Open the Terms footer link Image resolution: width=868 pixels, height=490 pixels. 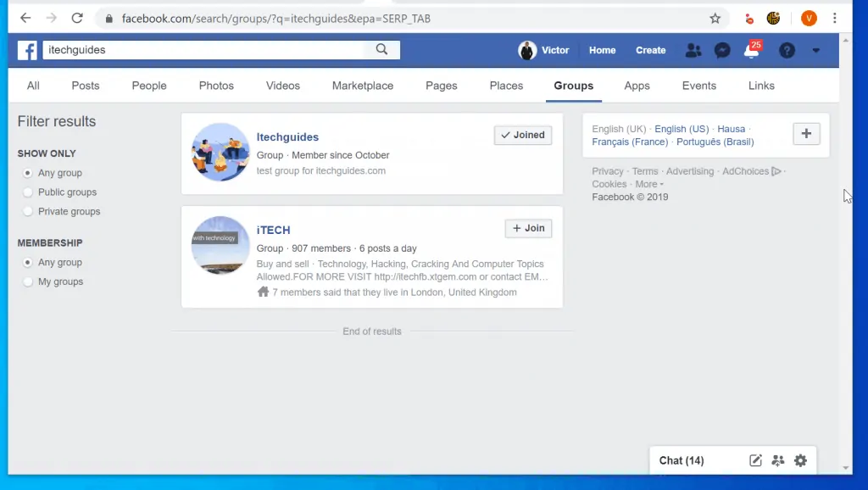click(x=645, y=171)
